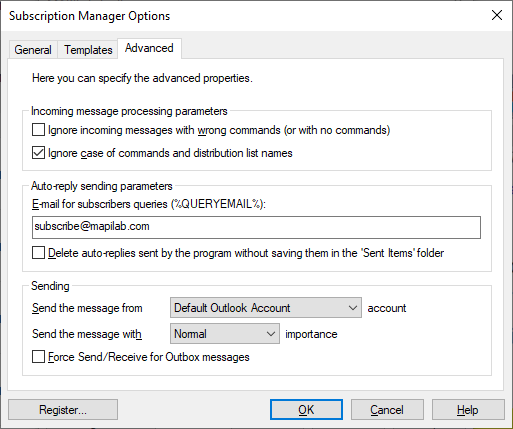513x429 pixels.
Task: Open the Templates tab
Action: pos(88,50)
